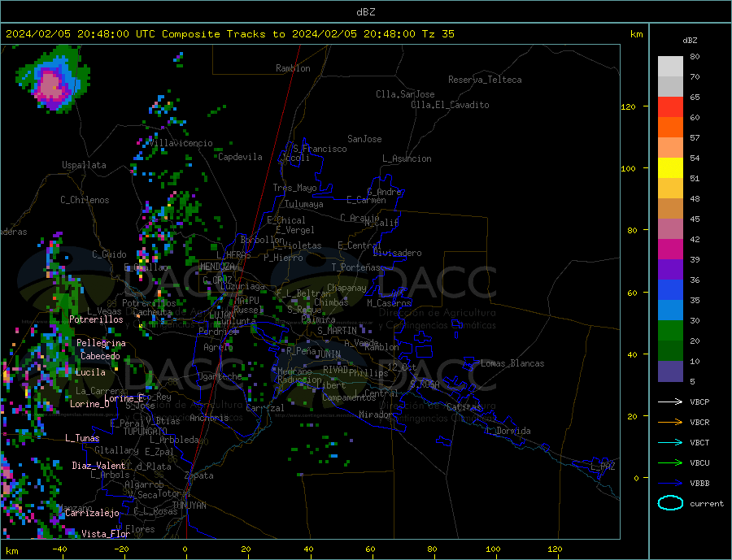Click the 'VBCP' legend label

699,402
